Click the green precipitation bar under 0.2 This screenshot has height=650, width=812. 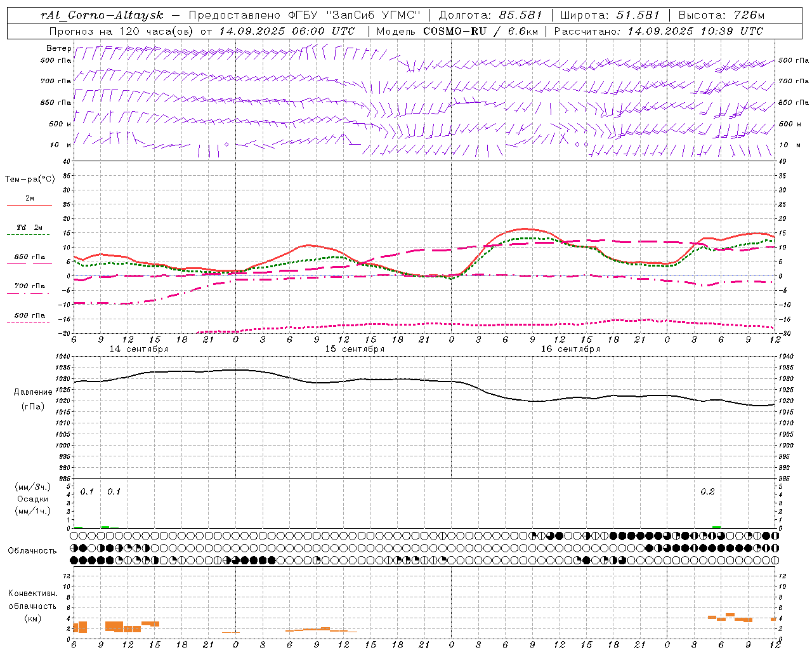[x=716, y=527]
